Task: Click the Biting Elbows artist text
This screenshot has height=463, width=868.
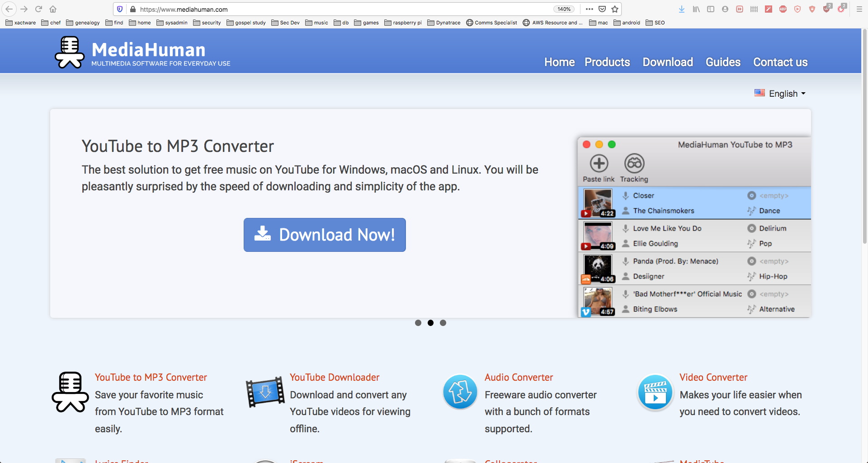Action: tap(655, 309)
